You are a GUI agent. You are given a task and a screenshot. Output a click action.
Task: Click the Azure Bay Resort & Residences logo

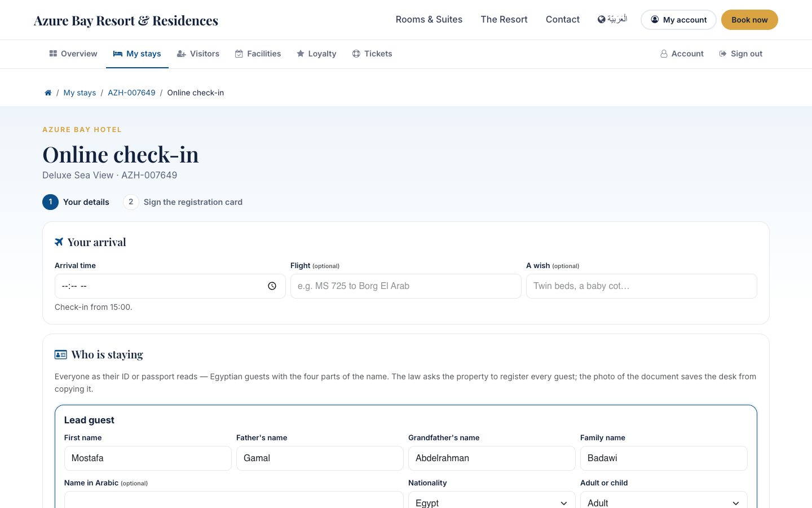[x=126, y=20]
